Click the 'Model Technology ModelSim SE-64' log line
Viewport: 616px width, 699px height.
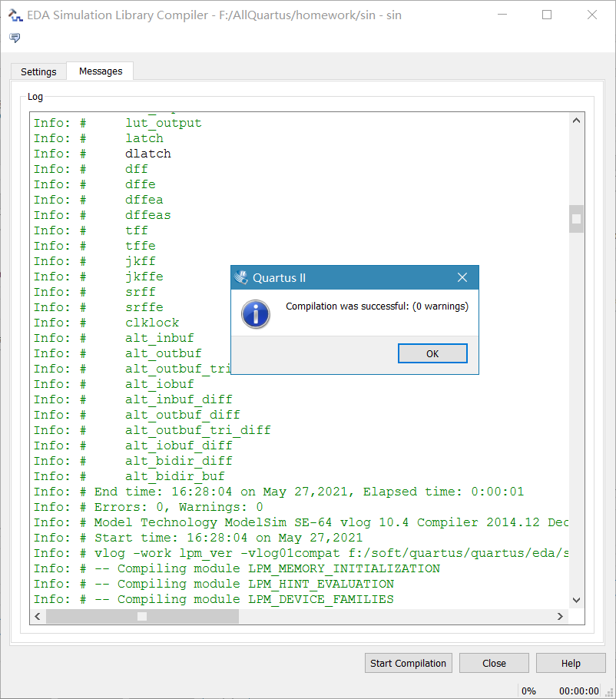[x=331, y=522]
